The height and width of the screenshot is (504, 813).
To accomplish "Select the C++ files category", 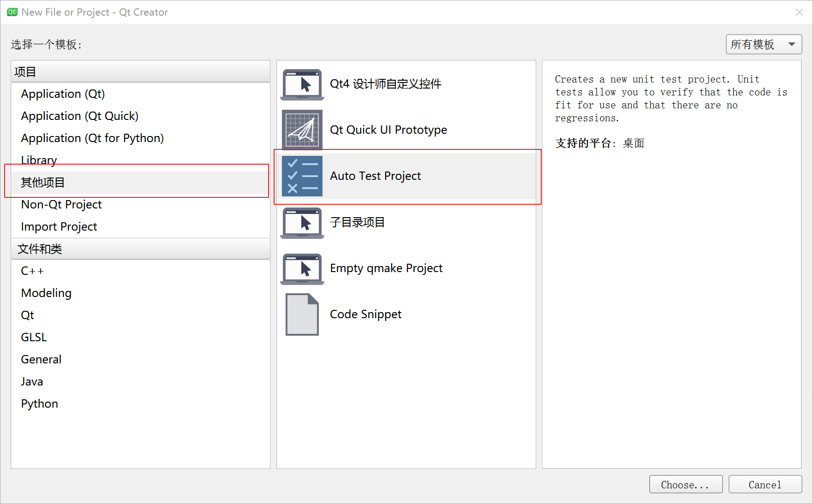I will (x=140, y=271).
